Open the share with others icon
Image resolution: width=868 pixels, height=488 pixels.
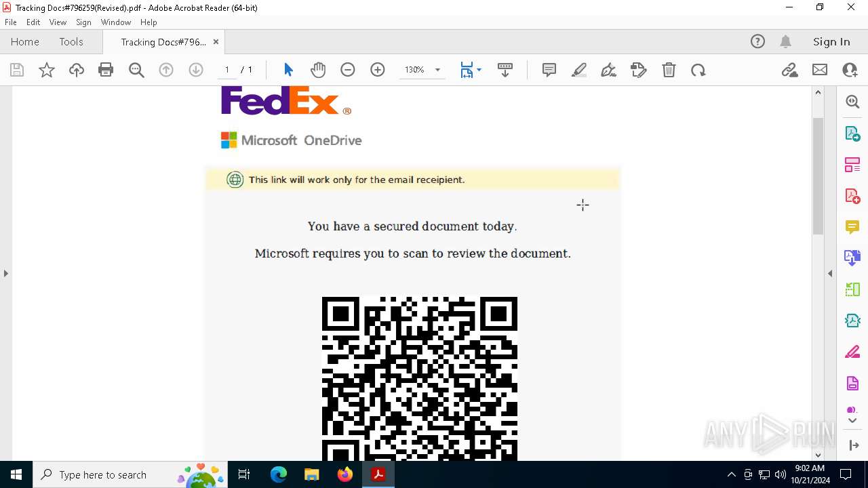pos(850,70)
